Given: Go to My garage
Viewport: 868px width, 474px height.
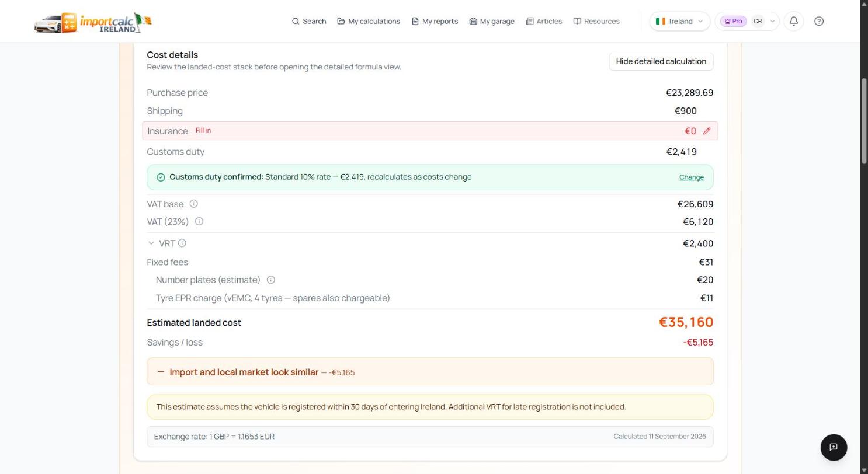Looking at the screenshot, I should [492, 21].
